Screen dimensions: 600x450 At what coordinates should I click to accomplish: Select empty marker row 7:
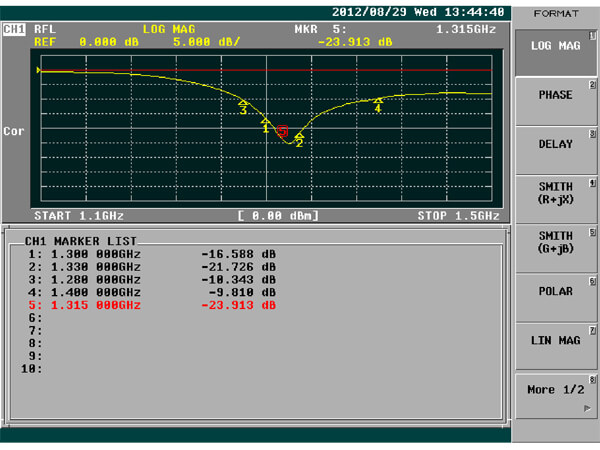(35, 331)
